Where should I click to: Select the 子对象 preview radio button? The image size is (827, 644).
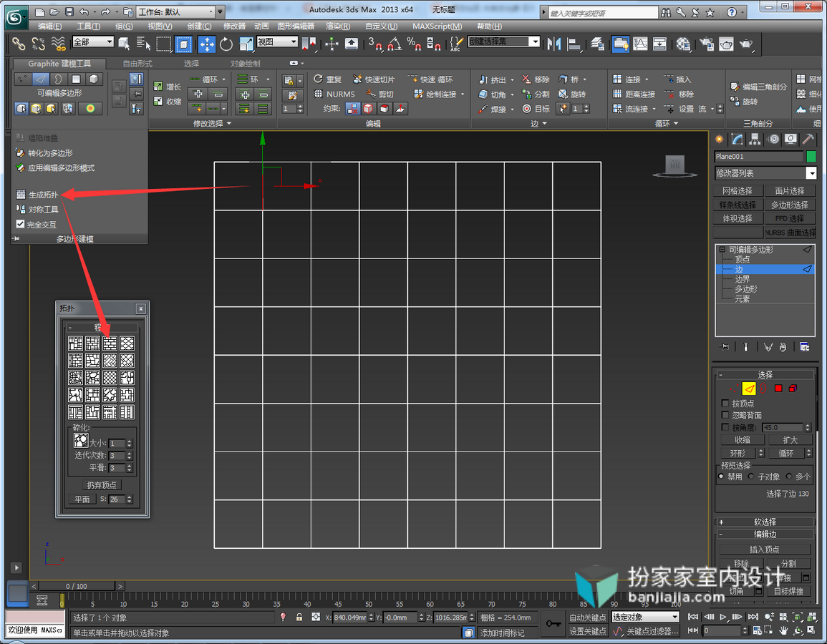[x=751, y=477]
